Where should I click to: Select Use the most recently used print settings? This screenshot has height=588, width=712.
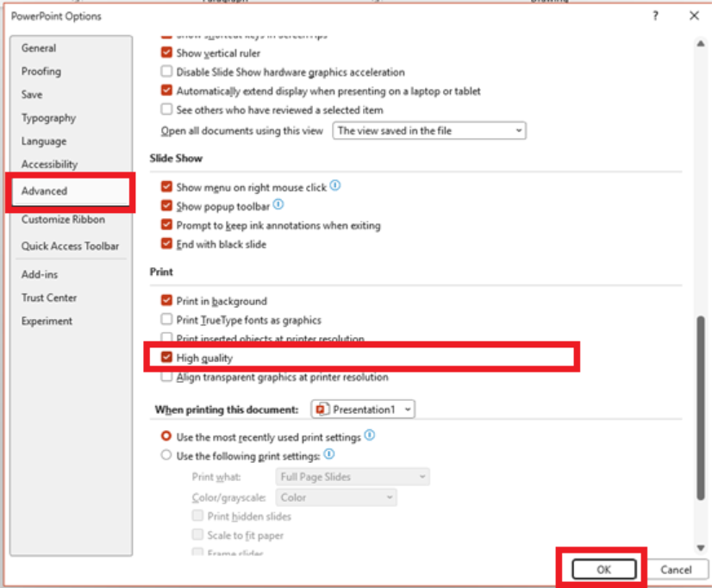tap(166, 436)
